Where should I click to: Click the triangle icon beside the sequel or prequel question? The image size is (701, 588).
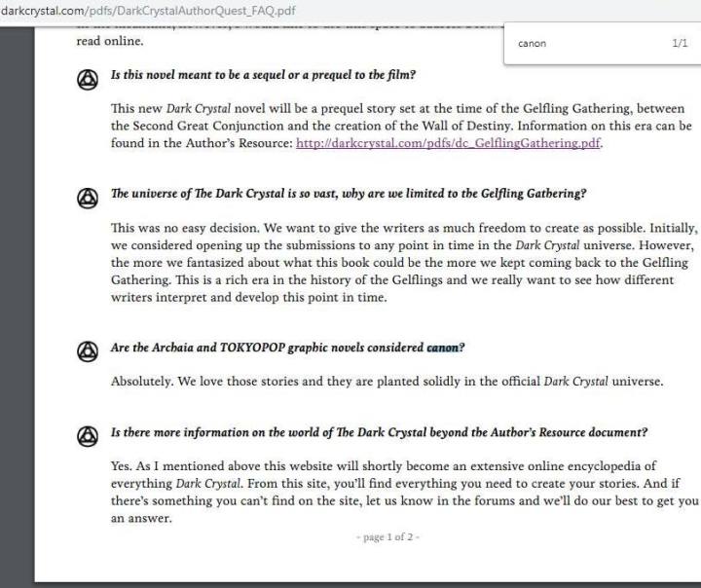(x=88, y=80)
